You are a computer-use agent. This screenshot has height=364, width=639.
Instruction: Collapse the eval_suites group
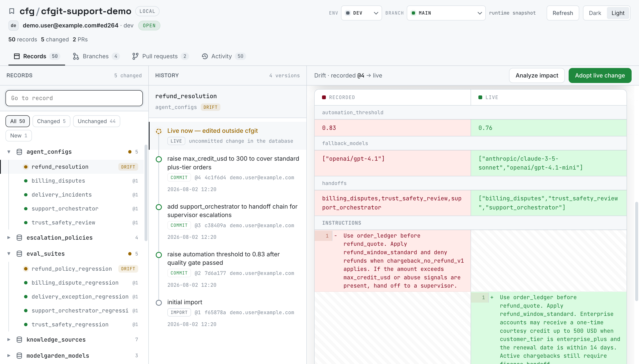coord(9,254)
